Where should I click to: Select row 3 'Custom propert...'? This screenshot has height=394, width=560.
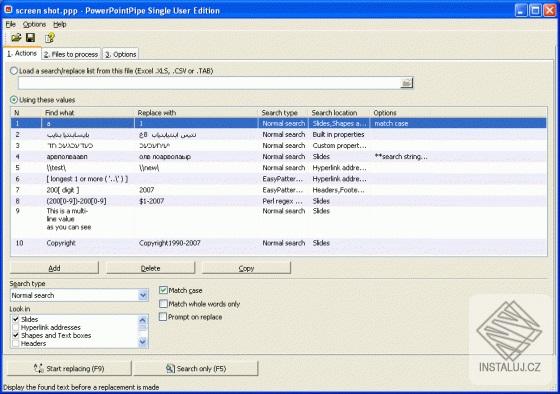coord(279,145)
